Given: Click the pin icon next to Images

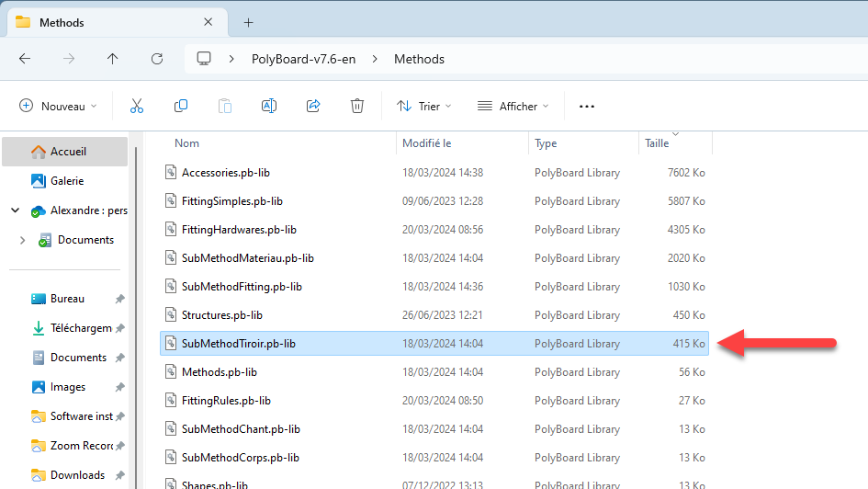Looking at the screenshot, I should (119, 387).
